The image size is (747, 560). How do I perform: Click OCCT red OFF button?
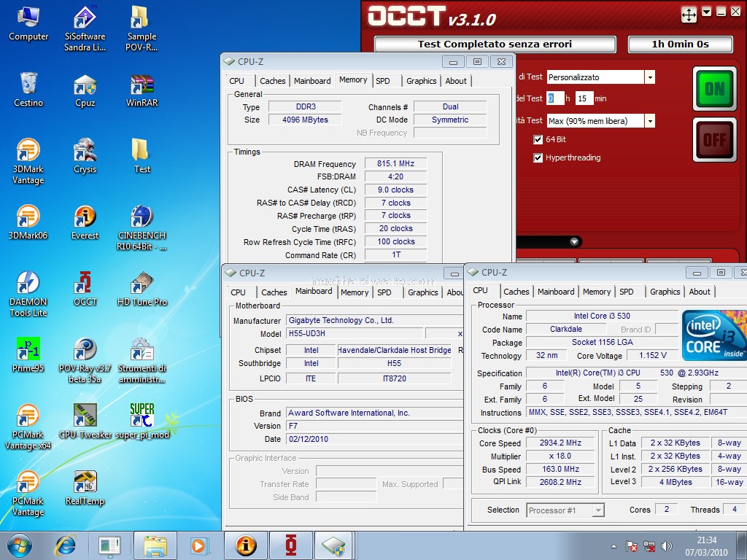(715, 140)
